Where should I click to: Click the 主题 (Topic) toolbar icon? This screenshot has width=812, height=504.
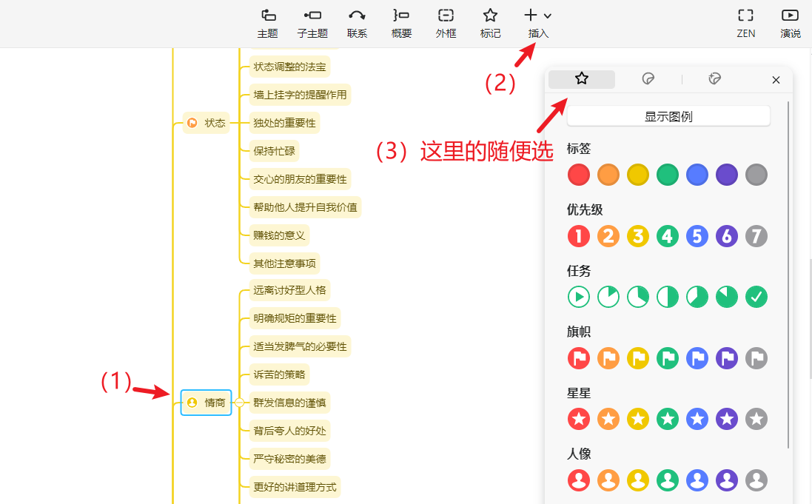pyautogui.click(x=267, y=23)
